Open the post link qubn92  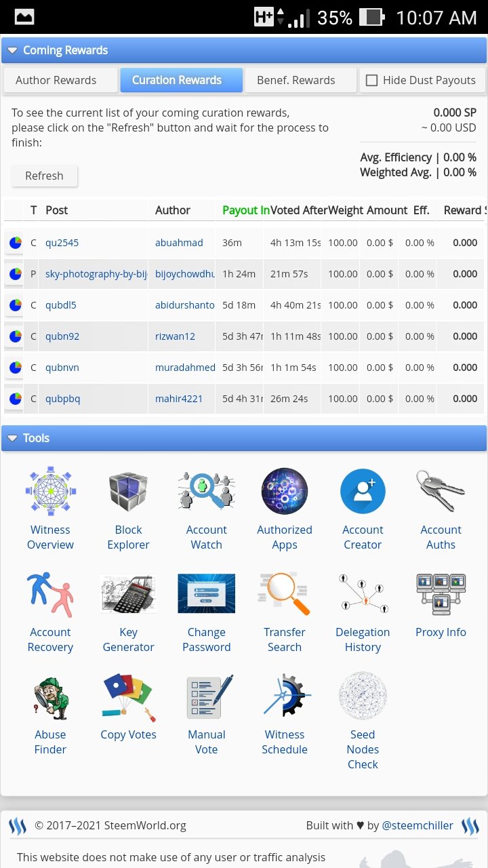pyautogui.click(x=62, y=336)
